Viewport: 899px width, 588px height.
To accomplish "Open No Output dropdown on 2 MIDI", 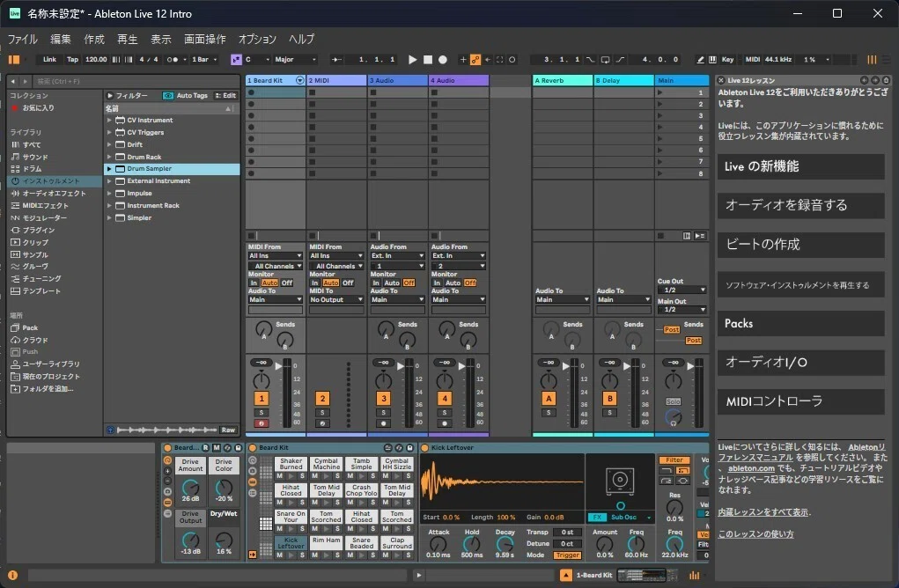I will click(336, 300).
